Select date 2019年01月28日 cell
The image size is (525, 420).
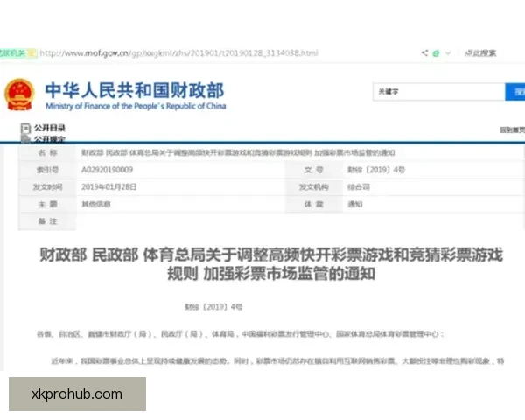[x=108, y=187]
